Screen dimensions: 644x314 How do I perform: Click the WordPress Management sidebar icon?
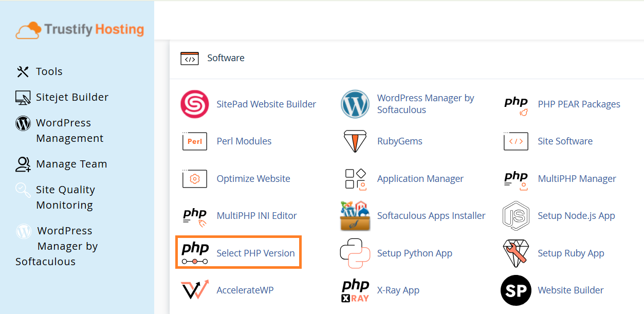(x=23, y=123)
